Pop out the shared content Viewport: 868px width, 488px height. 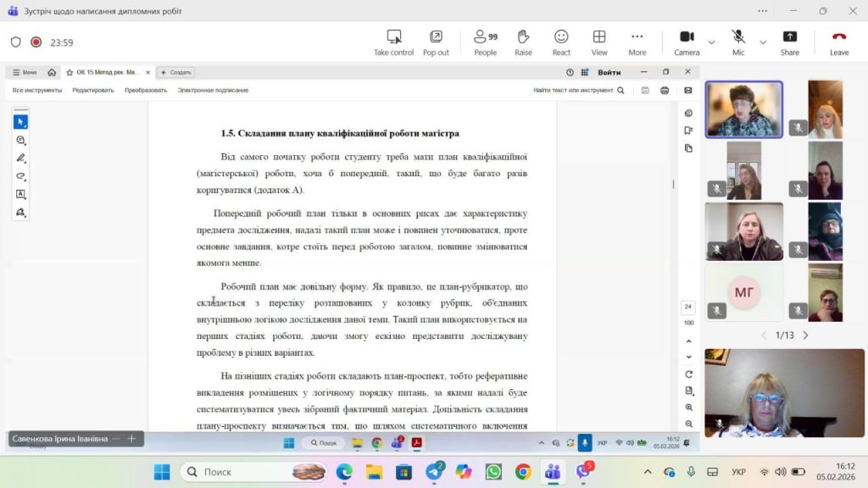coord(436,42)
